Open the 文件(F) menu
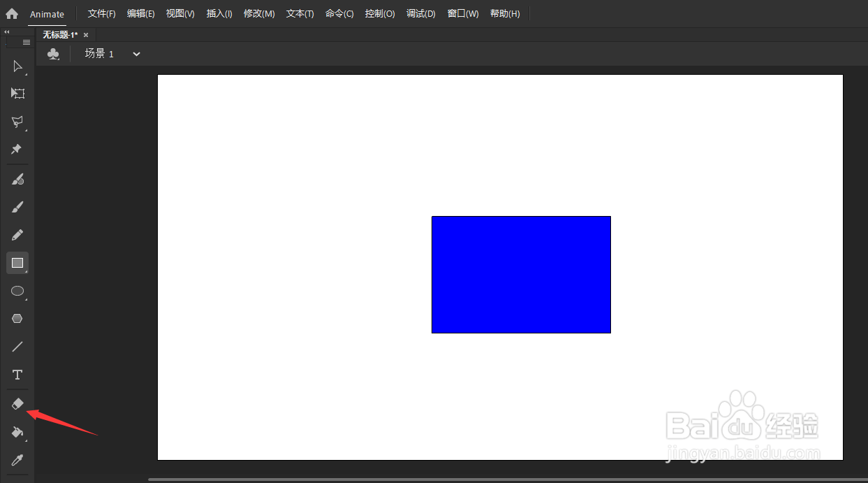Image resolution: width=868 pixels, height=483 pixels. [x=102, y=14]
